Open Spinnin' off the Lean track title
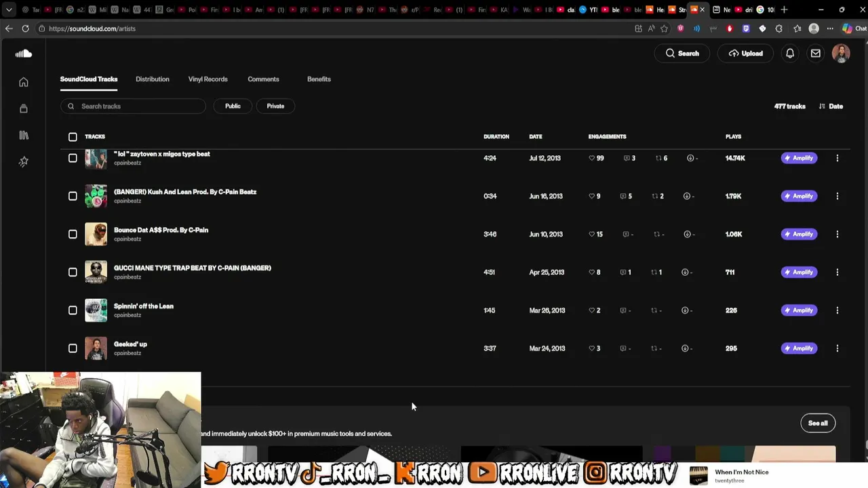This screenshot has height=488, width=868. 144,306
